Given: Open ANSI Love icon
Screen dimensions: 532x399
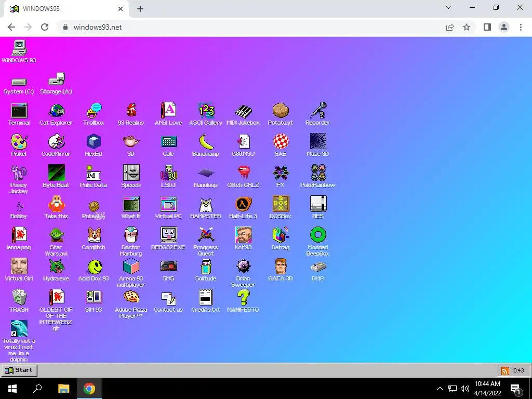Looking at the screenshot, I should click(x=168, y=111).
